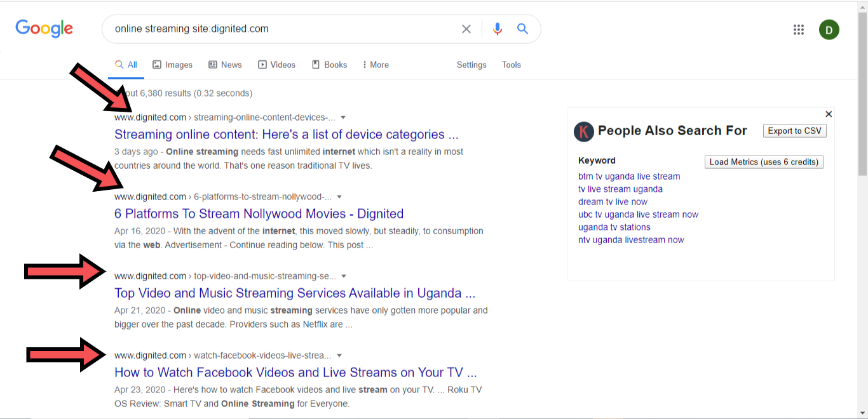Open keyword 'ubc tv uganda live stream now'
Screen dimensions: 868x419
638,215
